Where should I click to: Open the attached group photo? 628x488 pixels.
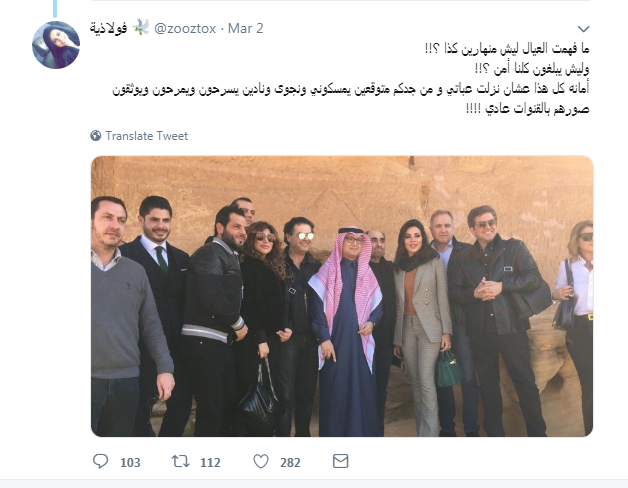pyautogui.click(x=342, y=296)
